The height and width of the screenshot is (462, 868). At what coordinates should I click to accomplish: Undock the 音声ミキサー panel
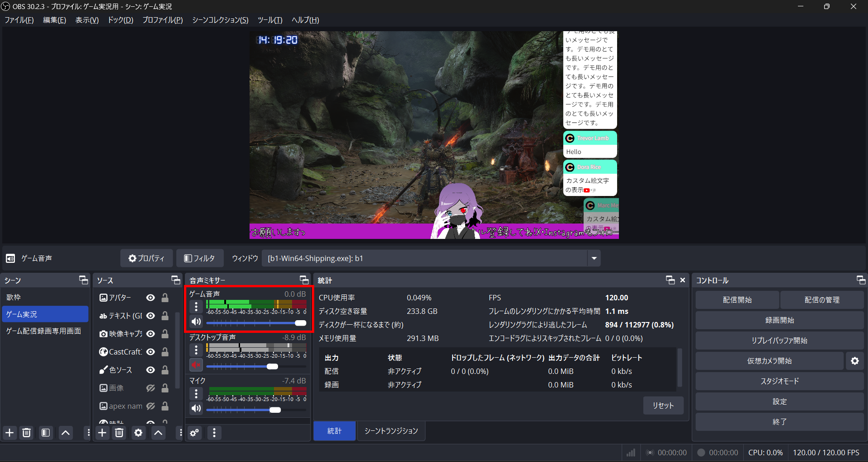click(x=304, y=280)
